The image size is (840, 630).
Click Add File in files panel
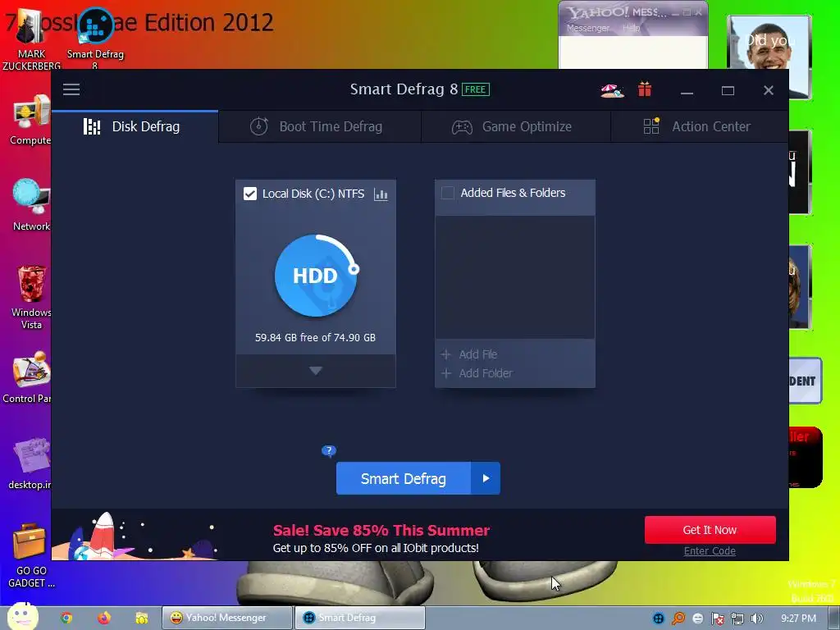tap(469, 354)
